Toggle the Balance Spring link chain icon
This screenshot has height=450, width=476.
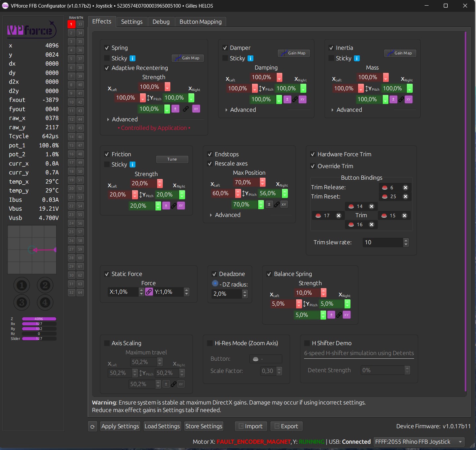pyautogui.click(x=339, y=315)
